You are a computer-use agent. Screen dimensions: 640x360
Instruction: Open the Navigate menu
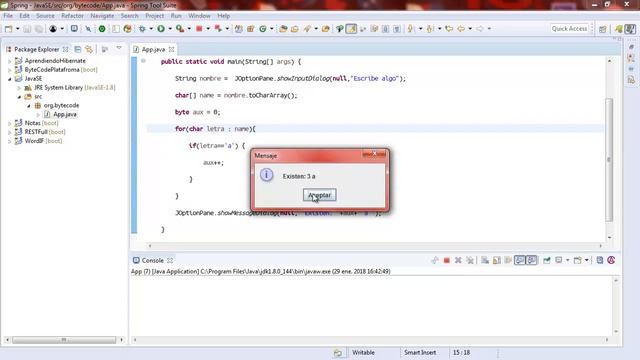[x=102, y=16]
